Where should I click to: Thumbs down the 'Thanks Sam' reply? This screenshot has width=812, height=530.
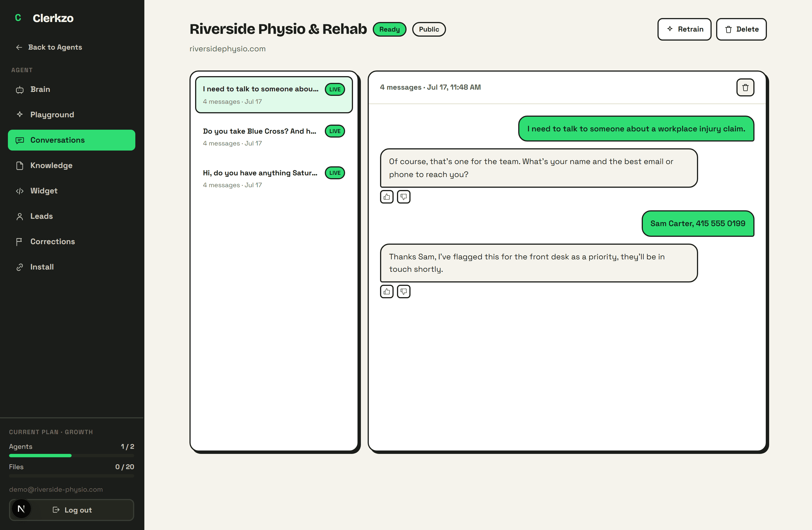[404, 291]
